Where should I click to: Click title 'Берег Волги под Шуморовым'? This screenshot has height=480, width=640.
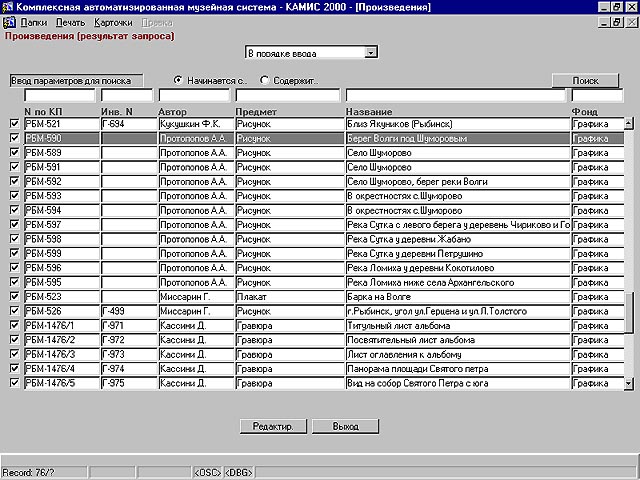[x=458, y=138]
